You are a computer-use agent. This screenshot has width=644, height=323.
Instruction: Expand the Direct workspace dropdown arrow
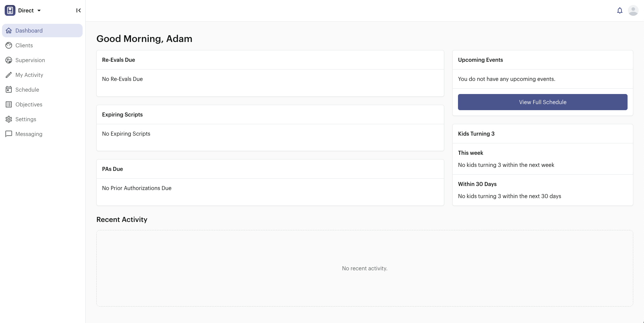click(39, 11)
